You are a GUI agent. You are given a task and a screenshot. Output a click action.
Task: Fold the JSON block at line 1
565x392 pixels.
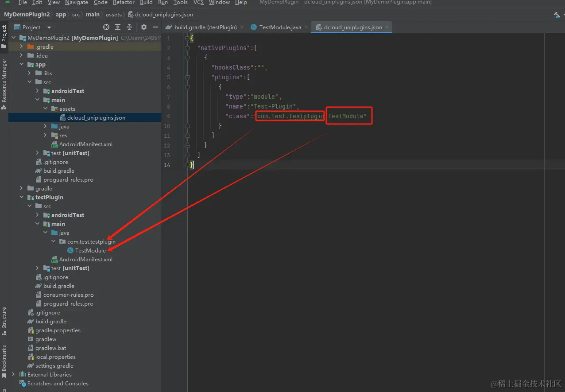[187, 39]
